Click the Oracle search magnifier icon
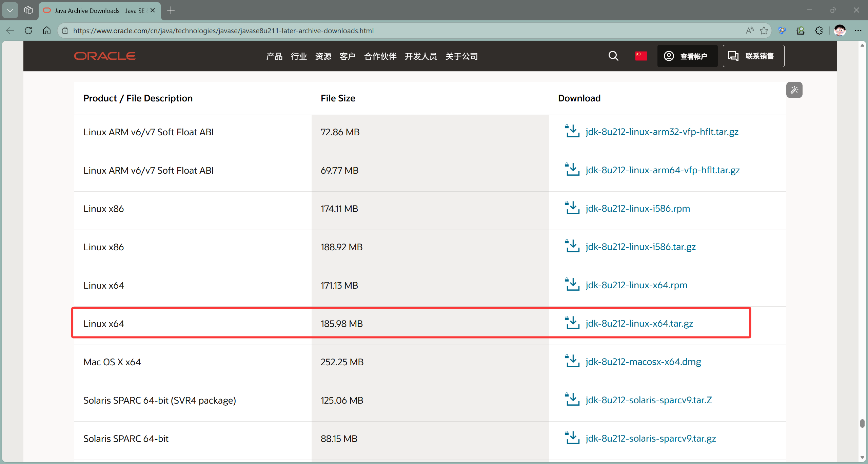The height and width of the screenshot is (464, 868). click(613, 56)
